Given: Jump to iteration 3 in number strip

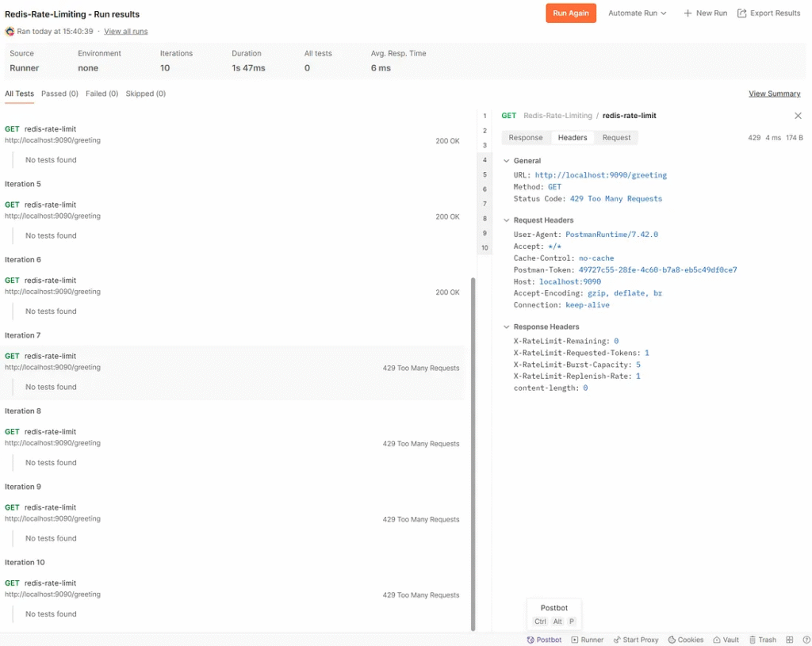Looking at the screenshot, I should 485,146.
